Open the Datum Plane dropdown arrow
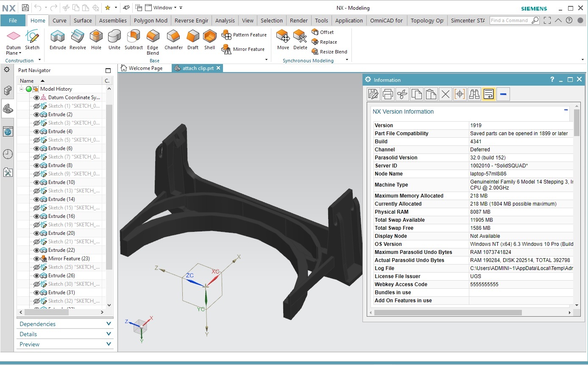This screenshot has width=588, height=365. tap(20, 53)
